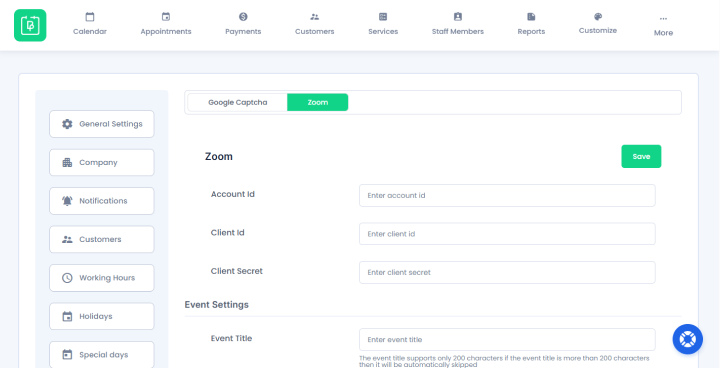Screen dimensions: 720x368
Task: Click the Working Hours clock icon
Action: point(67,278)
